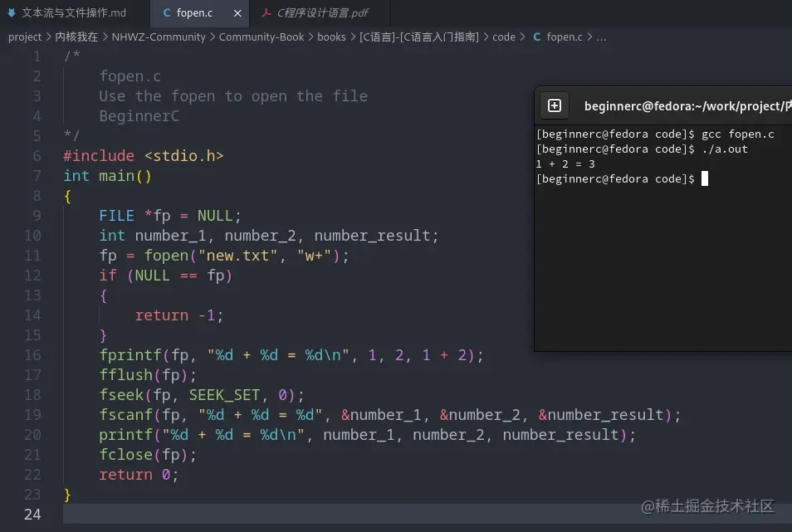Click the return 0; statement

pos(139,475)
